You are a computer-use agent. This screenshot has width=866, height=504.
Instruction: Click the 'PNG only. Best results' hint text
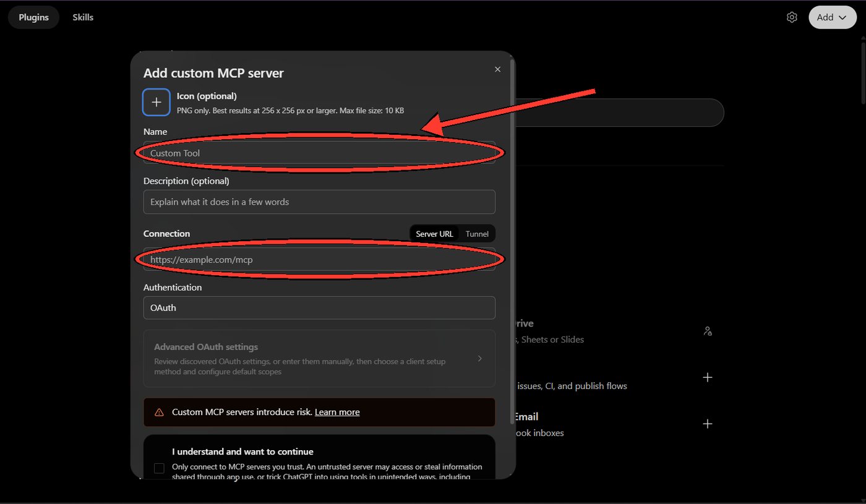[x=290, y=111]
